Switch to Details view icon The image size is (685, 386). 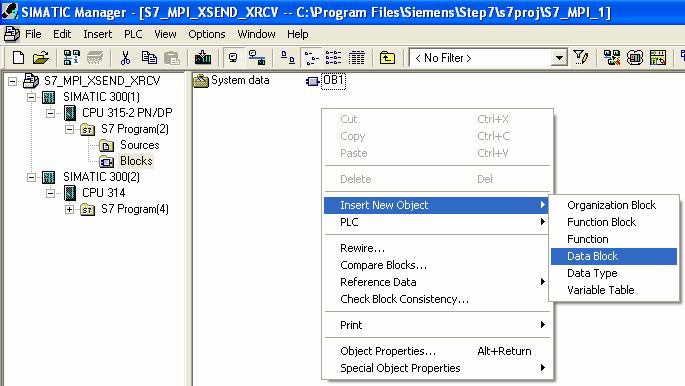[356, 58]
